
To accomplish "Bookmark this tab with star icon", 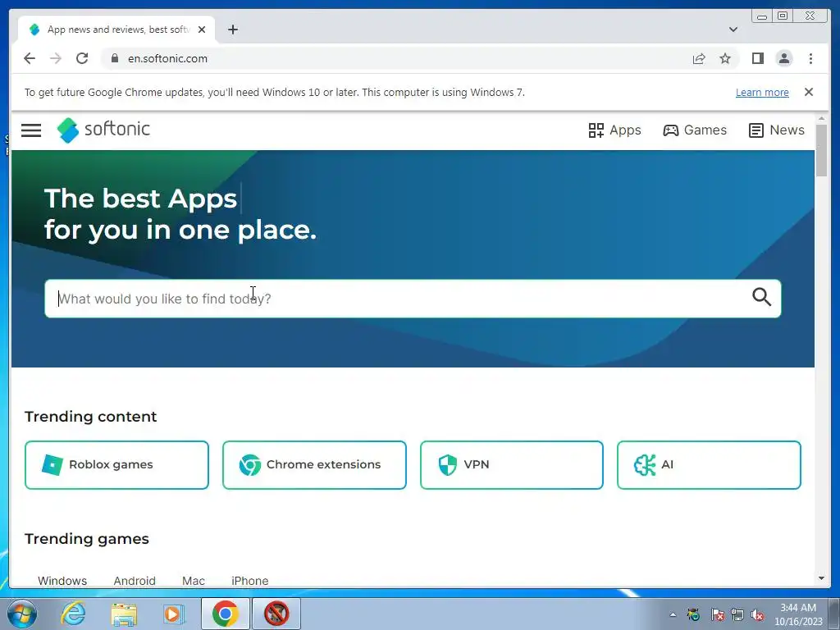I will (725, 58).
